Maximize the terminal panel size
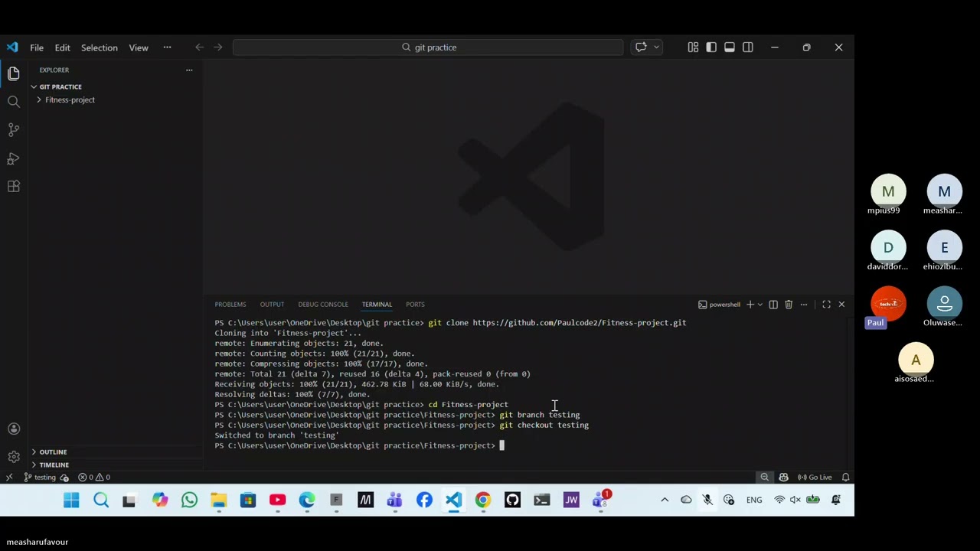The image size is (980, 551). [826, 305]
